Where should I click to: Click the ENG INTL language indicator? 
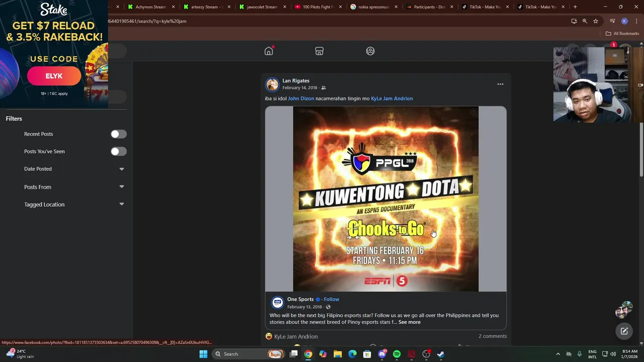(593, 354)
